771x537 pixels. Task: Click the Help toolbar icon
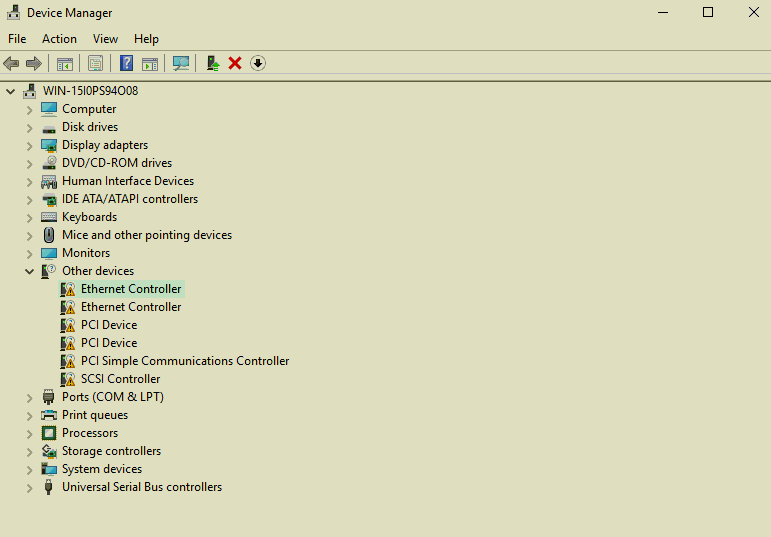coord(126,63)
